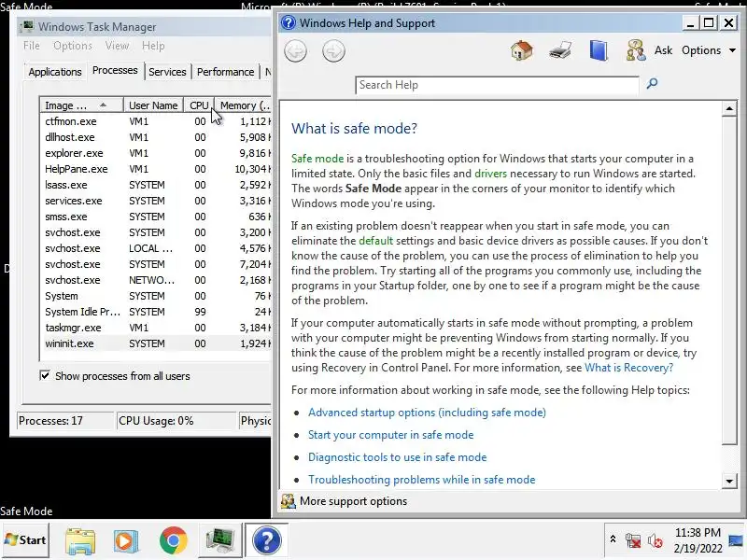Open the Options dropdown in Help window
The image size is (747, 560).
pos(709,50)
